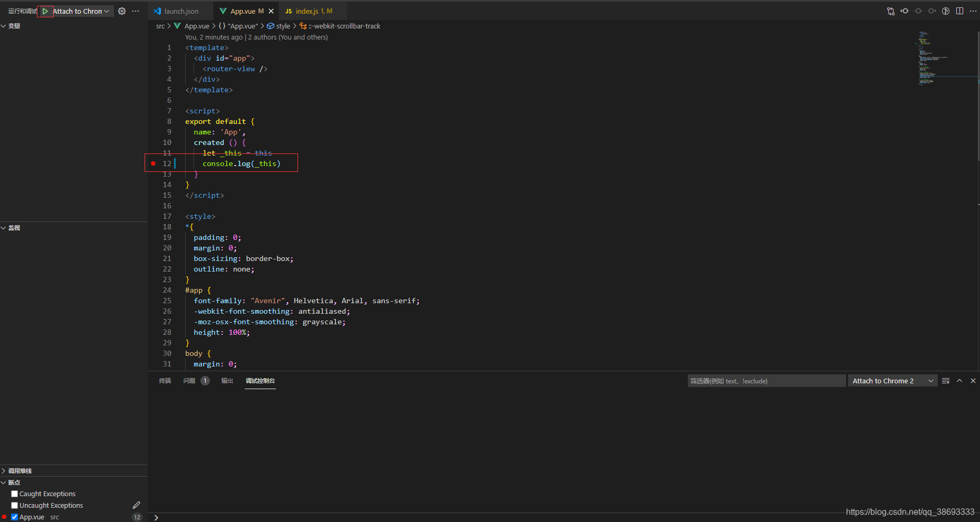
Task: Open the CSDN blog link
Action: 910,511
